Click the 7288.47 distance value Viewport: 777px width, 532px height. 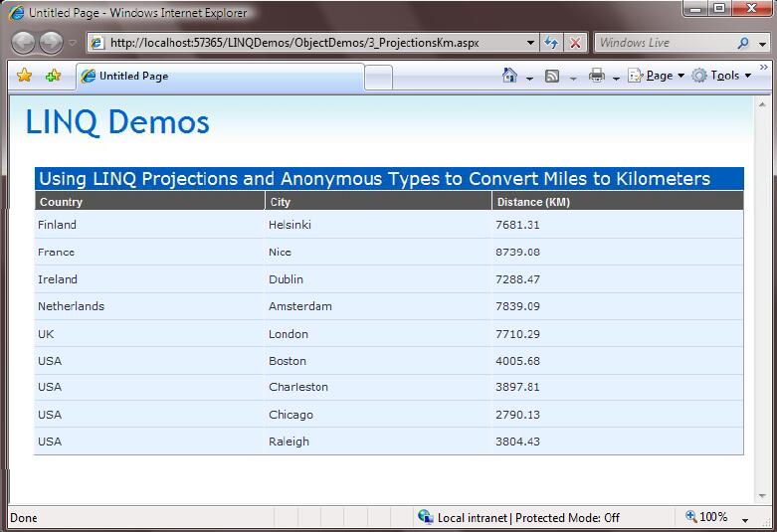517,279
